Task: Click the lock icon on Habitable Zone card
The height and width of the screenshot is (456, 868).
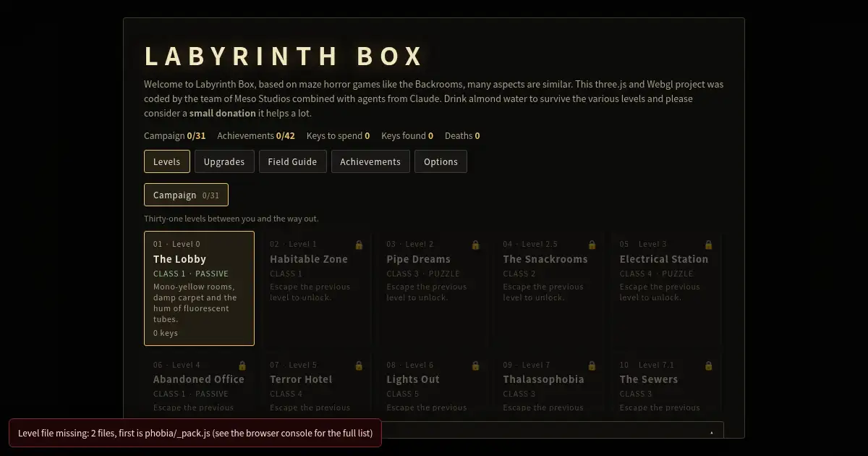Action: 359,245
